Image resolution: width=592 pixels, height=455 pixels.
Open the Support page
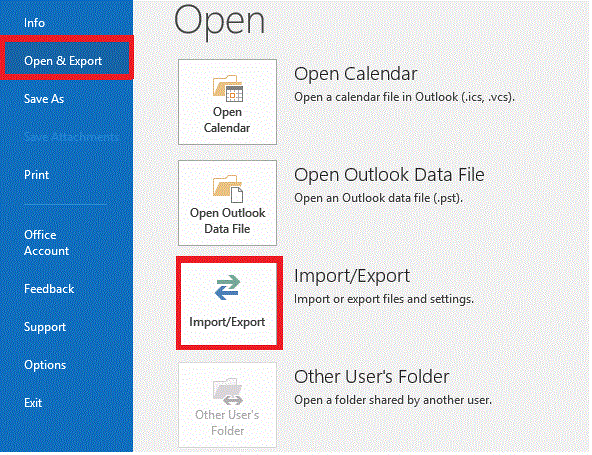45,327
